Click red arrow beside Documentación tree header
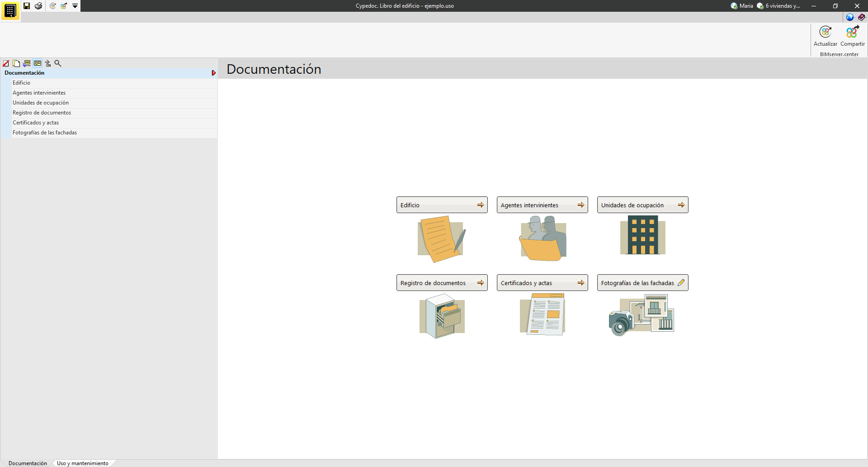Viewport: 868px width, 467px height. pos(213,73)
